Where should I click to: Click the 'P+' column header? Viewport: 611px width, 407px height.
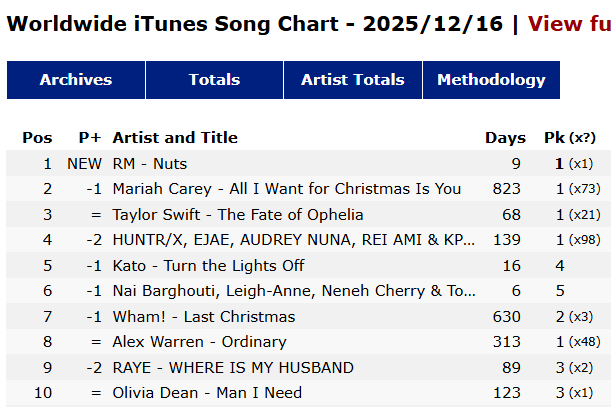pyautogui.click(x=90, y=137)
